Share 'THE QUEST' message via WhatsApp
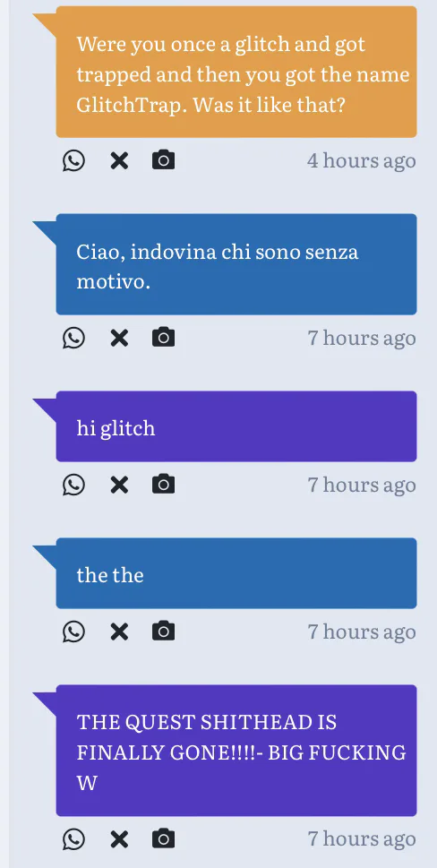The height and width of the screenshot is (868, 437). 73,839
